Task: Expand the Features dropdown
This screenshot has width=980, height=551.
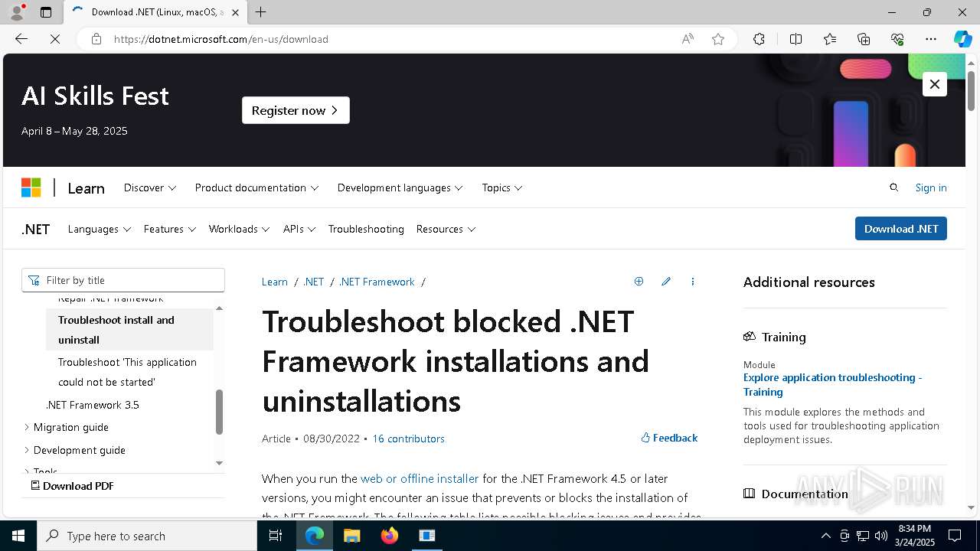Action: click(170, 229)
